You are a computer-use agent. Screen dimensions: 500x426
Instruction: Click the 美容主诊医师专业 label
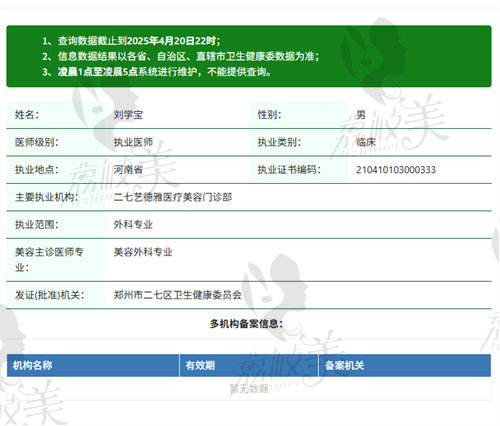49,259
